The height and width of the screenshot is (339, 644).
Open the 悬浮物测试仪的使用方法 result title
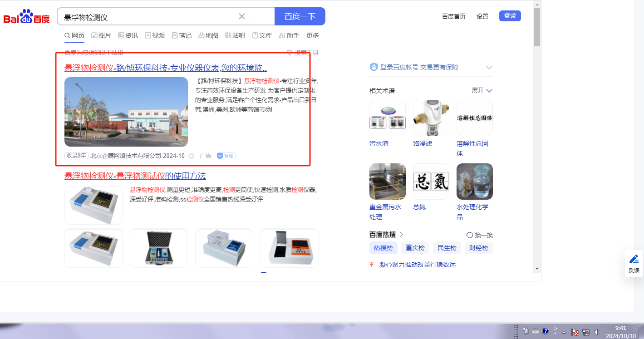point(135,176)
